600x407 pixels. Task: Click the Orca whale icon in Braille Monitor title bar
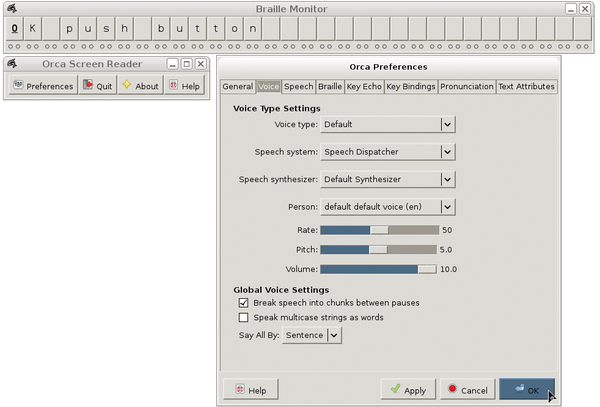[x=12, y=8]
